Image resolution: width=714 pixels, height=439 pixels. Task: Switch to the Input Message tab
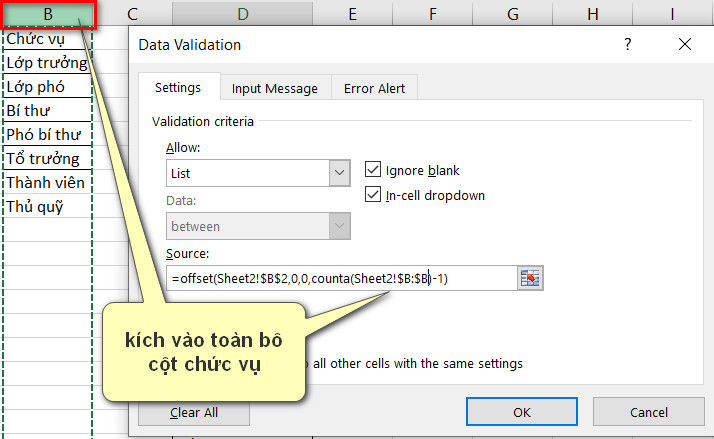click(275, 88)
